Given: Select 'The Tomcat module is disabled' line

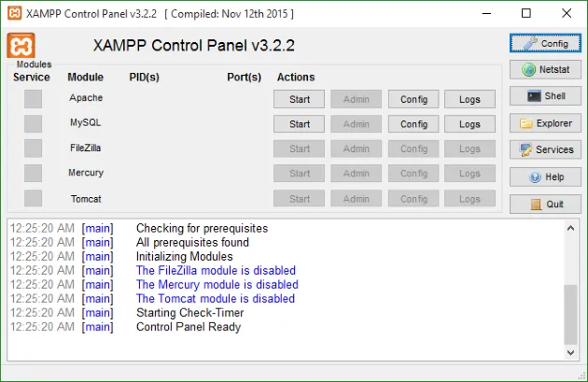Looking at the screenshot, I should pos(216,299).
